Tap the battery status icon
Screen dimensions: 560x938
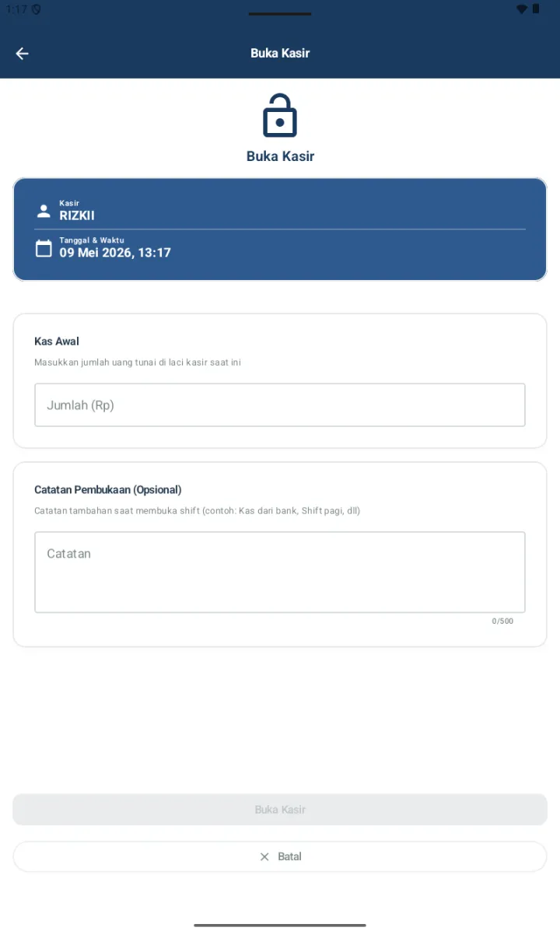pyautogui.click(x=537, y=9)
